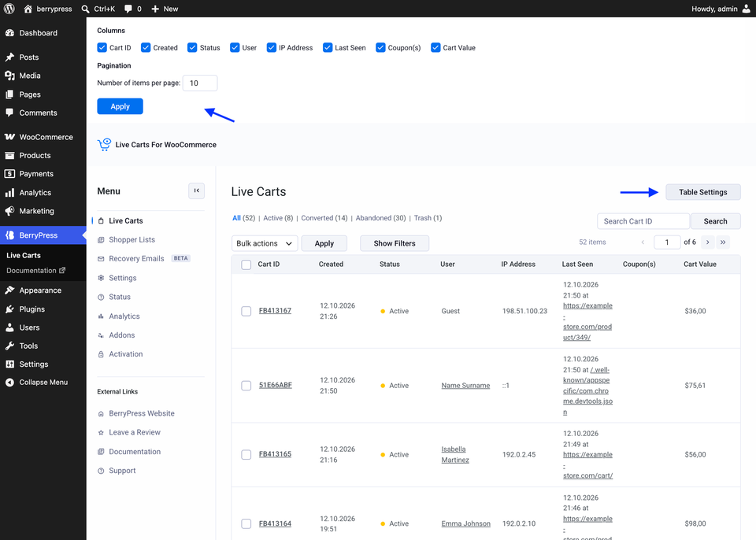Open the WordPress logo menu

[x=9, y=9]
